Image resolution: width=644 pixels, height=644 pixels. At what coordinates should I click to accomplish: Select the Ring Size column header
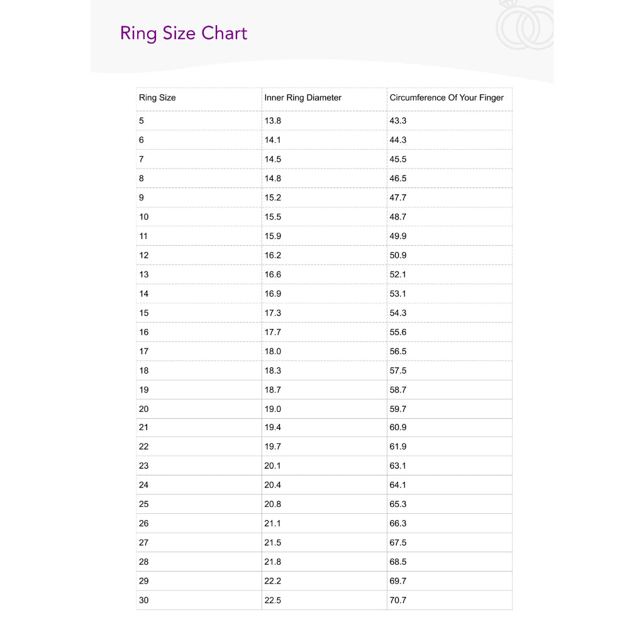[157, 98]
